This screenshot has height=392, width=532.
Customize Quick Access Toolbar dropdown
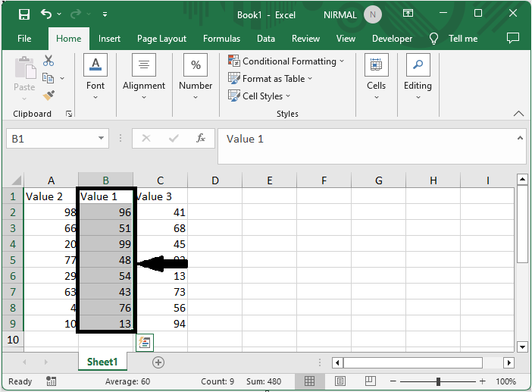105,14
